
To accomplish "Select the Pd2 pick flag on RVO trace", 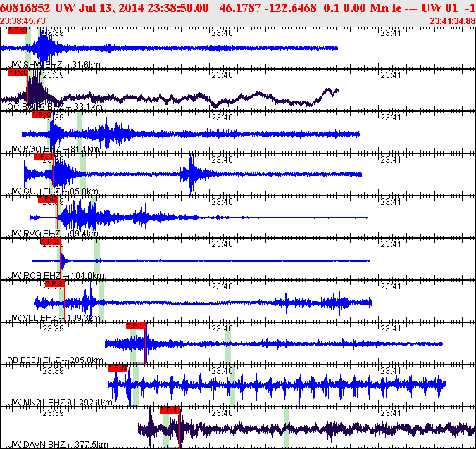I will pos(48,199).
